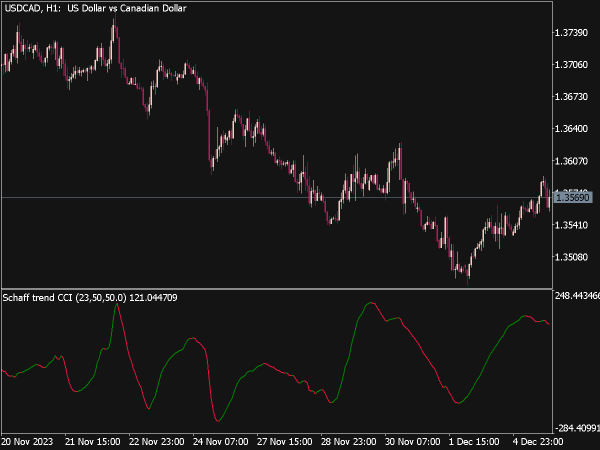Select the 4 Dec 23:00 time marker
Screen dimensions: 600x450
[538, 441]
